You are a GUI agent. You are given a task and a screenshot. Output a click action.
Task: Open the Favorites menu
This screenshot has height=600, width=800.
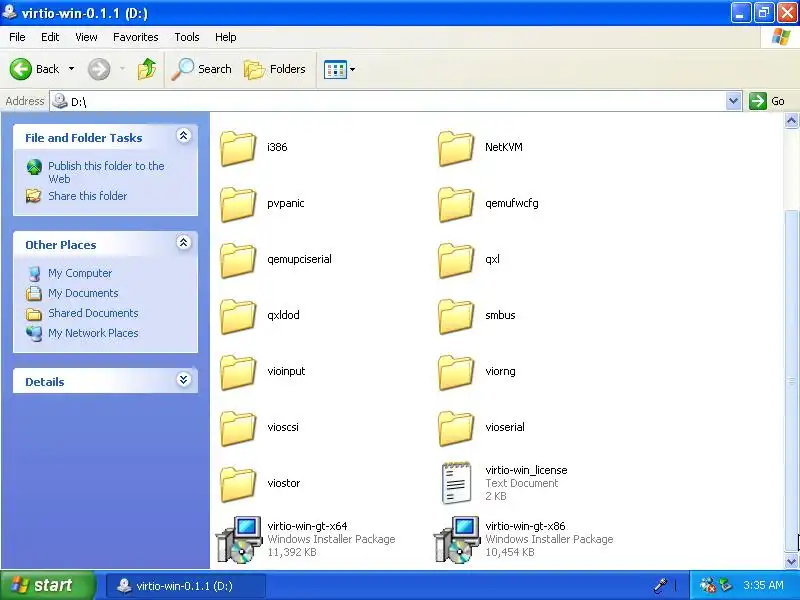[x=136, y=37]
